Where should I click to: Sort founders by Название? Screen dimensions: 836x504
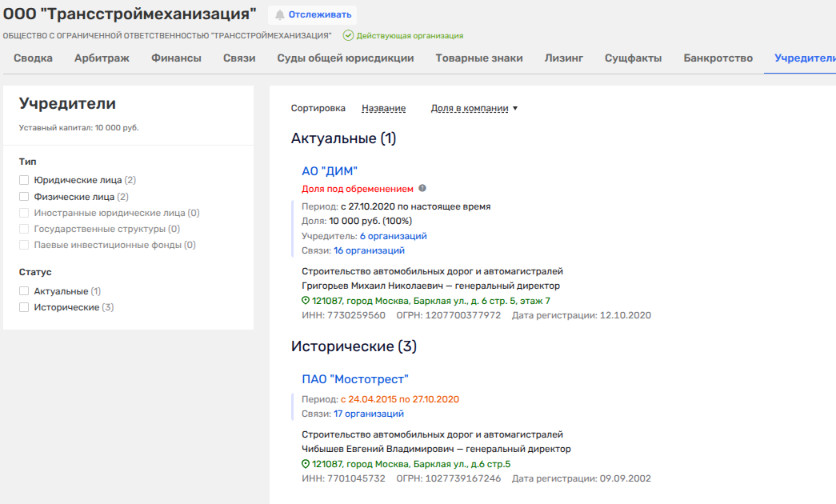click(x=383, y=109)
